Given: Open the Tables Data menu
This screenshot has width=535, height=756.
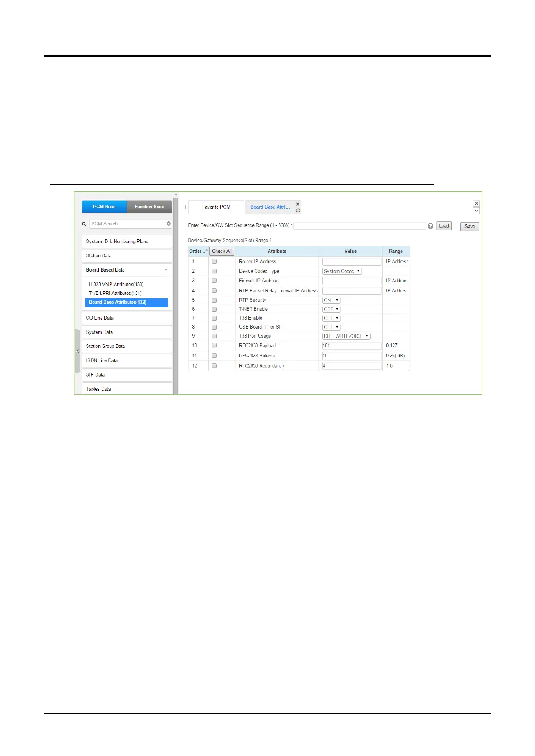Looking at the screenshot, I should 127,389.
